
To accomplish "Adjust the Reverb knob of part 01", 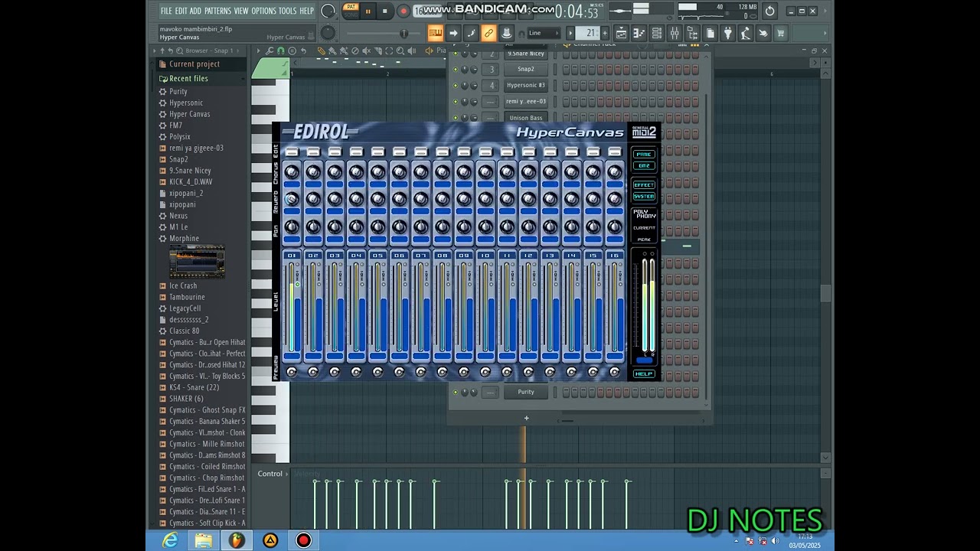I will point(292,199).
